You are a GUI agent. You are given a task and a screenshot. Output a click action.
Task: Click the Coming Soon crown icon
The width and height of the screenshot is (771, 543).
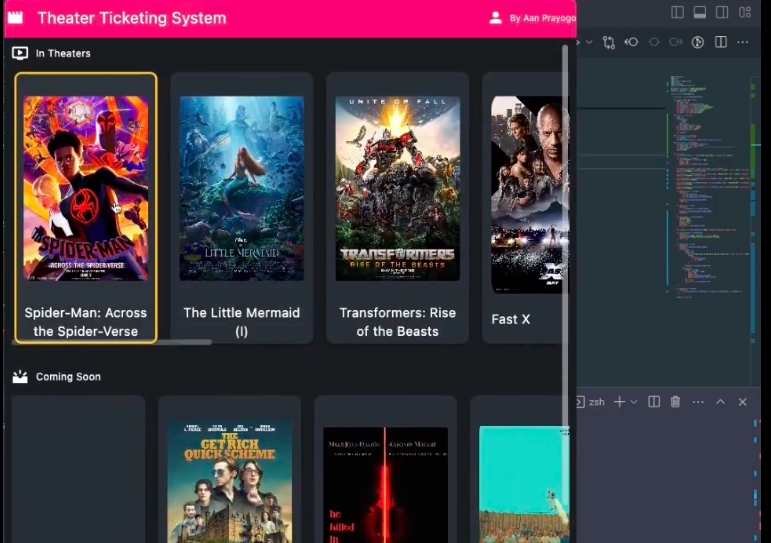pos(20,376)
